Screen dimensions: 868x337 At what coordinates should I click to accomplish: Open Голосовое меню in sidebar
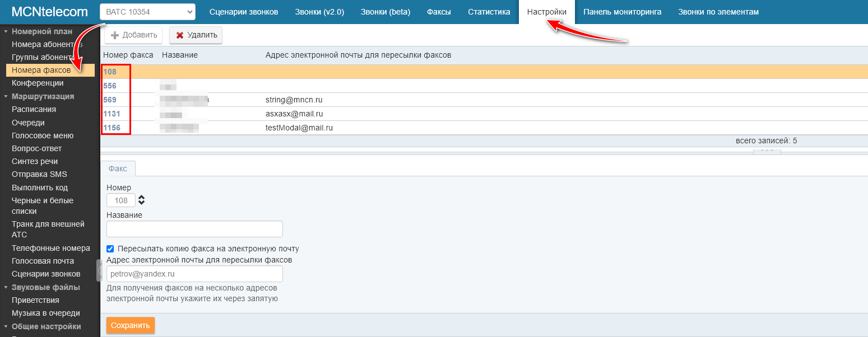[x=43, y=135]
